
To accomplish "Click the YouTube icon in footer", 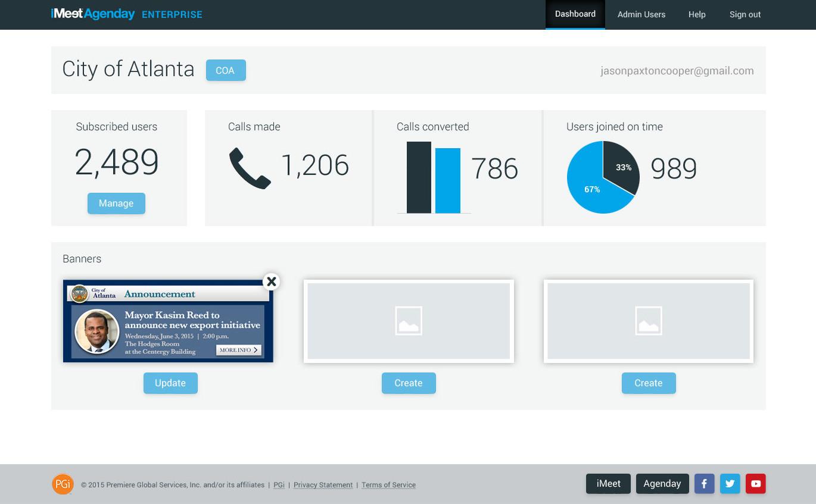I will (756, 484).
